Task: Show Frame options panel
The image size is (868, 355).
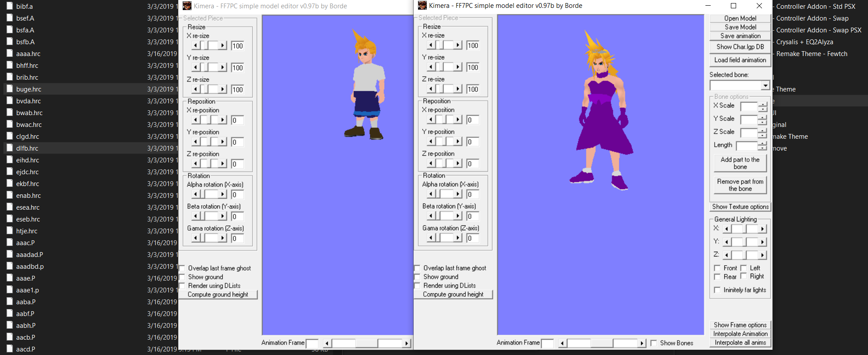Action: click(x=740, y=325)
